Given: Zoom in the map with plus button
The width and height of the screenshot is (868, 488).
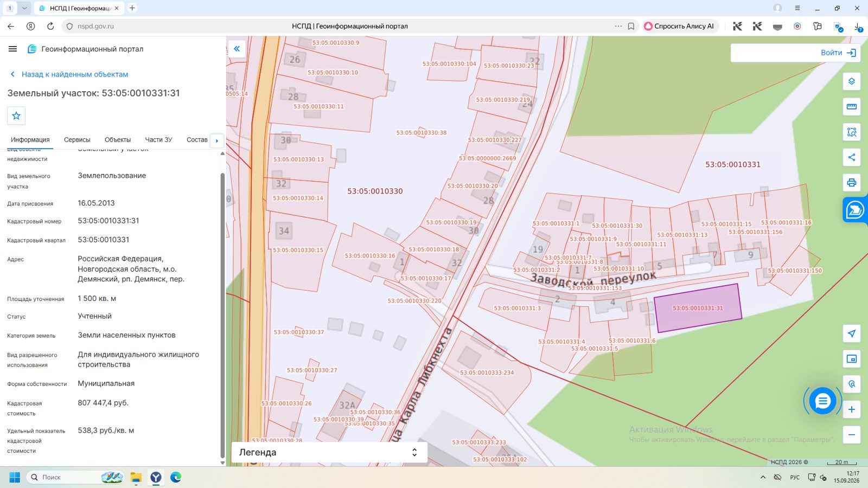Looking at the screenshot, I should pyautogui.click(x=851, y=409).
